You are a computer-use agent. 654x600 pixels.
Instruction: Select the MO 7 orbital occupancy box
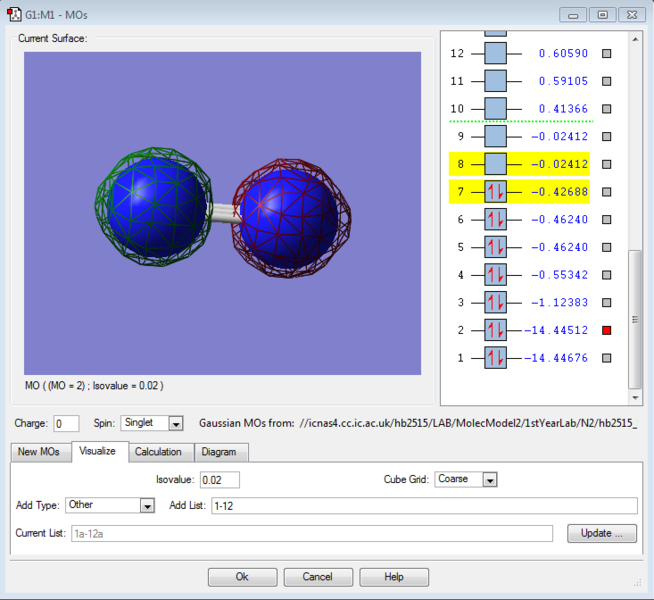pos(496,192)
